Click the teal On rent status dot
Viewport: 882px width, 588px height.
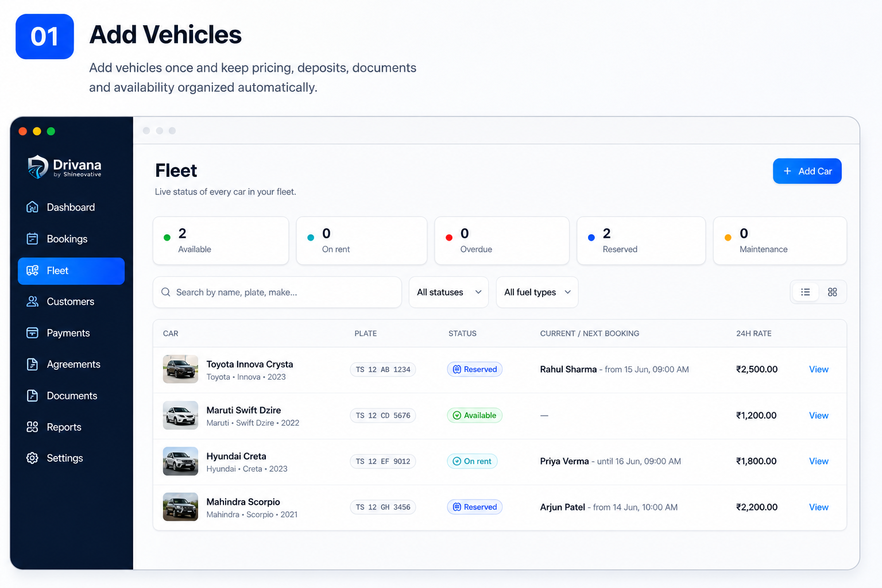311,238
